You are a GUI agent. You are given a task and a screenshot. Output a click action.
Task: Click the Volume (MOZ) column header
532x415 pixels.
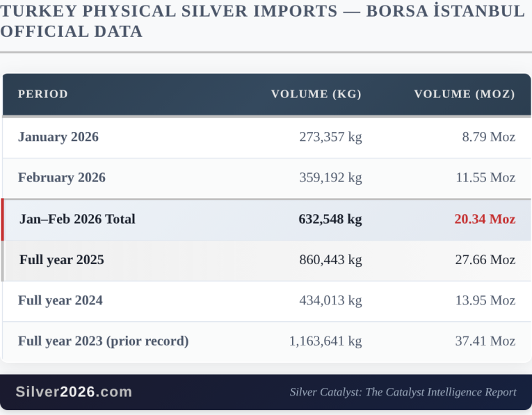(x=465, y=94)
